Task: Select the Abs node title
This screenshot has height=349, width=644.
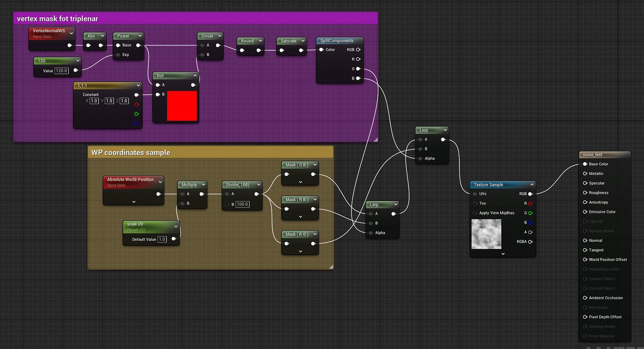Action: [x=91, y=36]
